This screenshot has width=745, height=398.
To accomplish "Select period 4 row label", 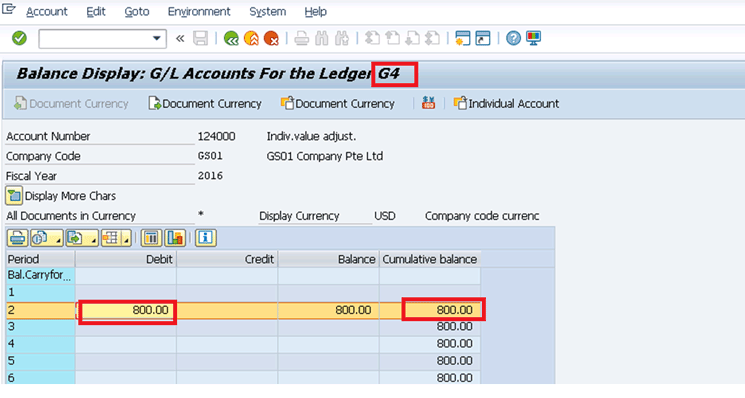I will click(x=41, y=344).
